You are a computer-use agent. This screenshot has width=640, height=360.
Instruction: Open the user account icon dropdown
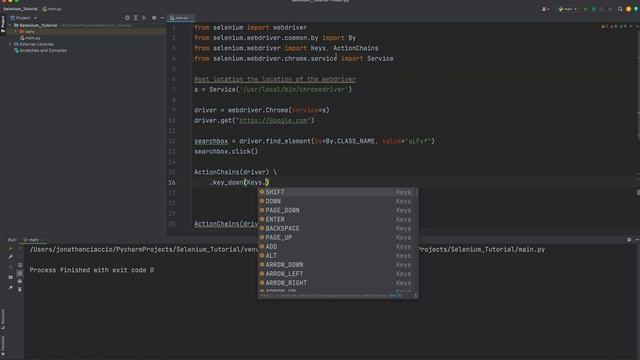tap(545, 9)
